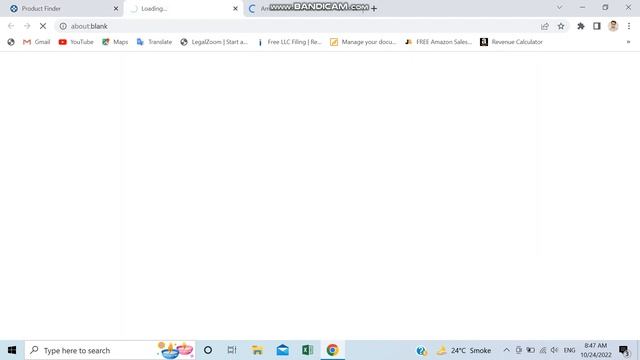Screen dimensions: 640x360
Task: Open a new browser tab
Action: point(374,8)
